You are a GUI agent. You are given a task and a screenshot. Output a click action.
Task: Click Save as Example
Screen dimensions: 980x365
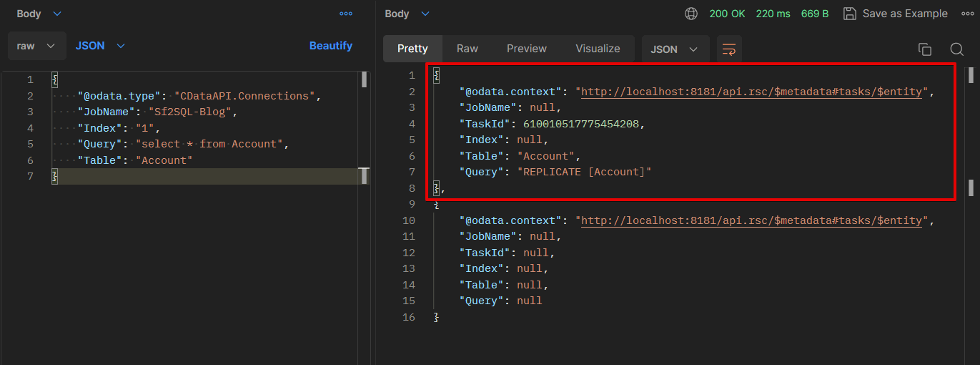(x=904, y=14)
